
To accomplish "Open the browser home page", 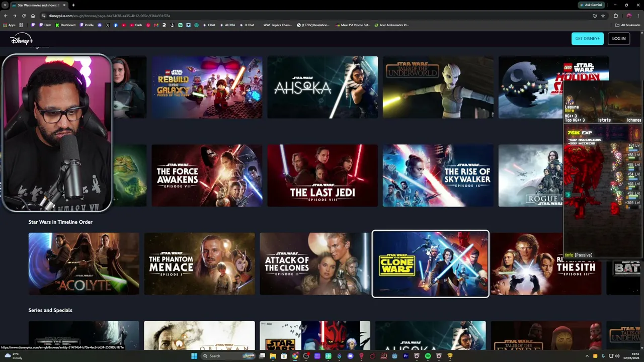I will pos(33,16).
